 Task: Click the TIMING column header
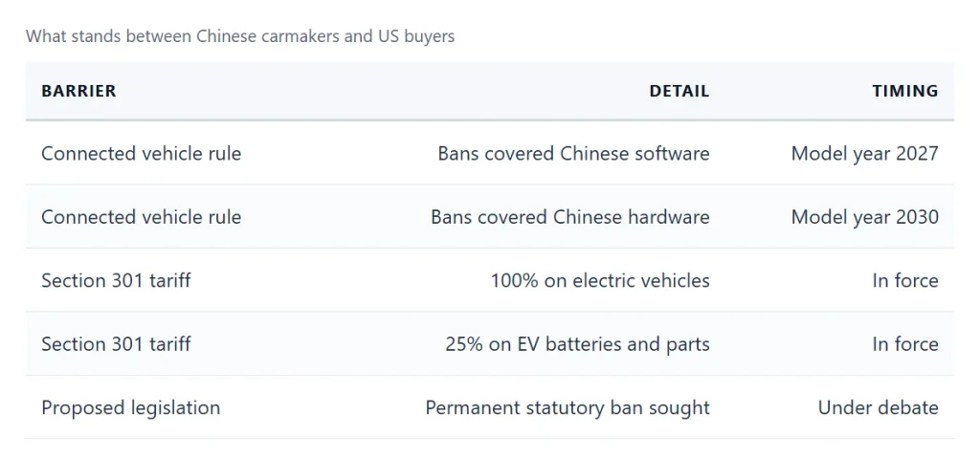[905, 91]
